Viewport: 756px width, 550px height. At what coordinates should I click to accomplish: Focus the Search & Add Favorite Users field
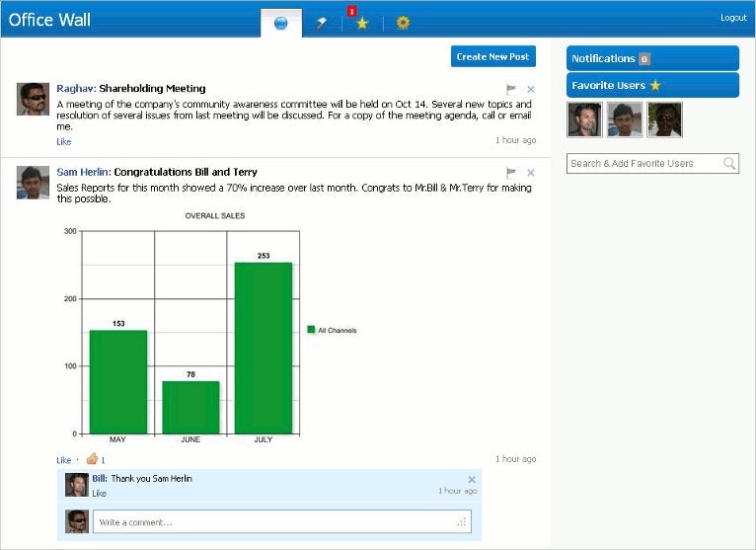[652, 164]
